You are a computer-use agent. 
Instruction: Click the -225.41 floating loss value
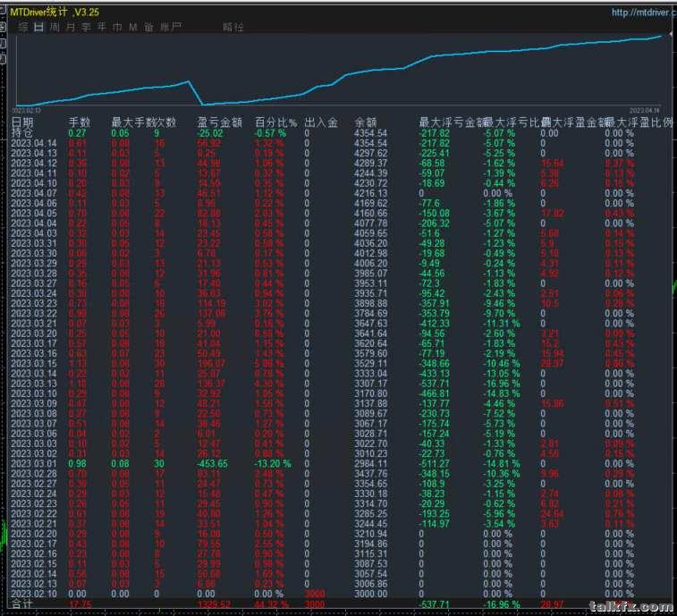[435, 153]
